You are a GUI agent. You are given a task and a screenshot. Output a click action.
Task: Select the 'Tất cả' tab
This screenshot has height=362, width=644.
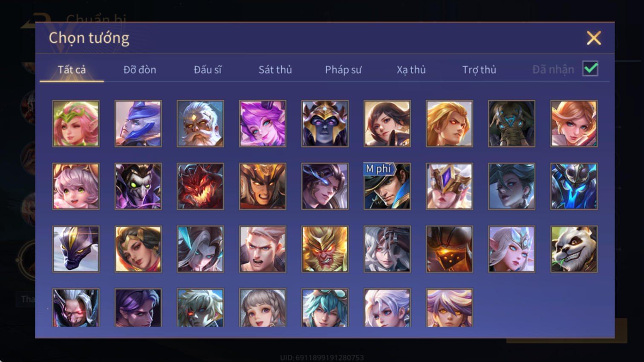(72, 70)
